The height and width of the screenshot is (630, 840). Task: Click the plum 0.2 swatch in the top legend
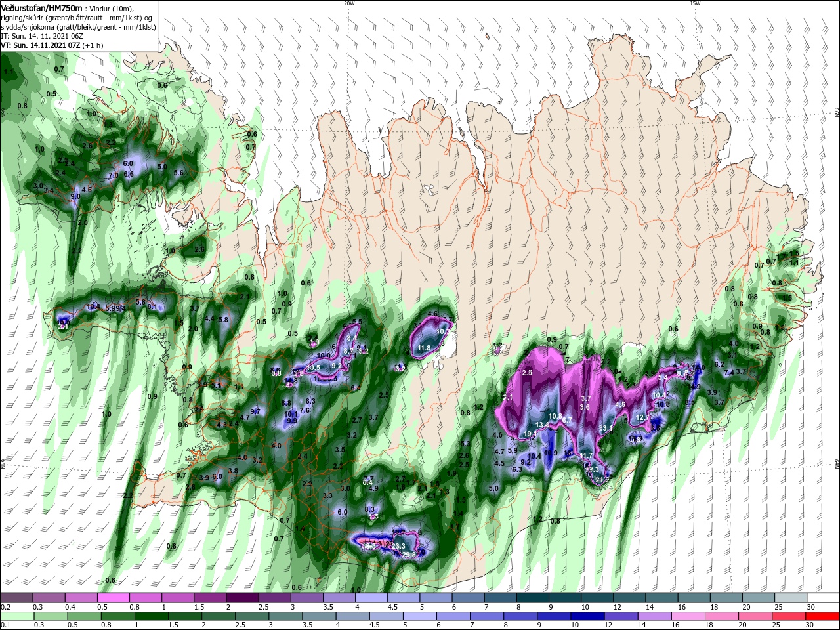pos(16,597)
